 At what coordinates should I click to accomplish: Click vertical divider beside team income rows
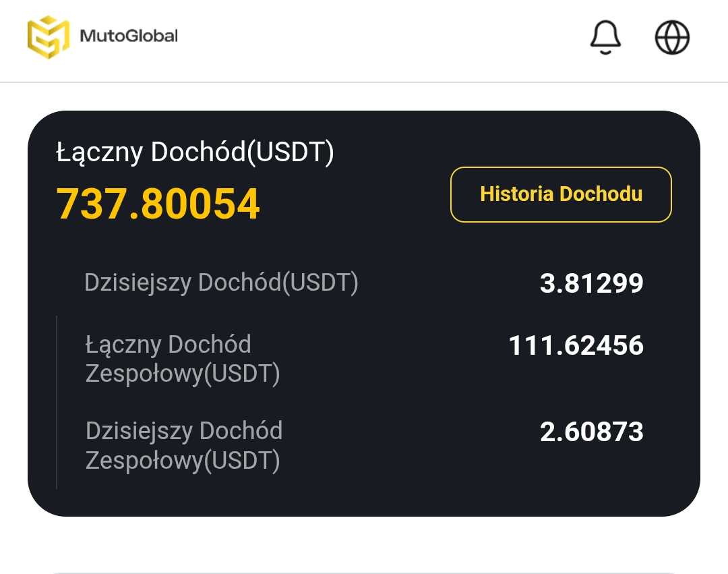(x=57, y=401)
